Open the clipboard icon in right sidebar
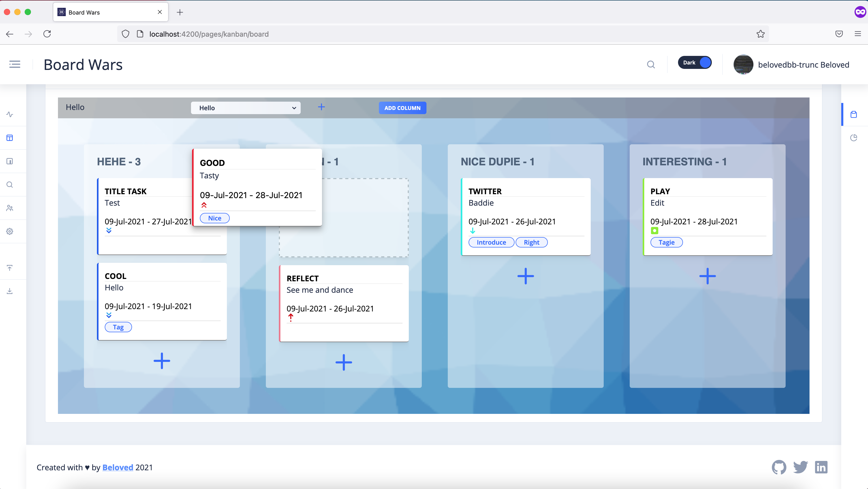This screenshot has height=489, width=868. tap(853, 115)
